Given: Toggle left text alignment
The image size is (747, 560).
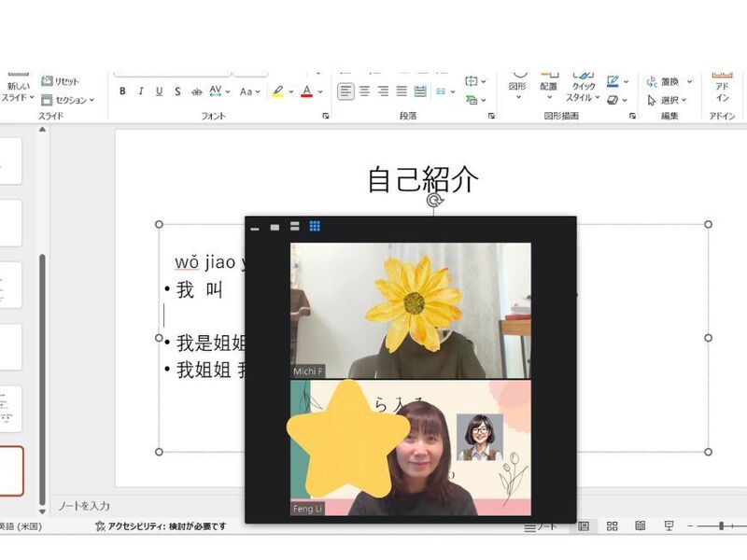Looking at the screenshot, I should point(345,91).
